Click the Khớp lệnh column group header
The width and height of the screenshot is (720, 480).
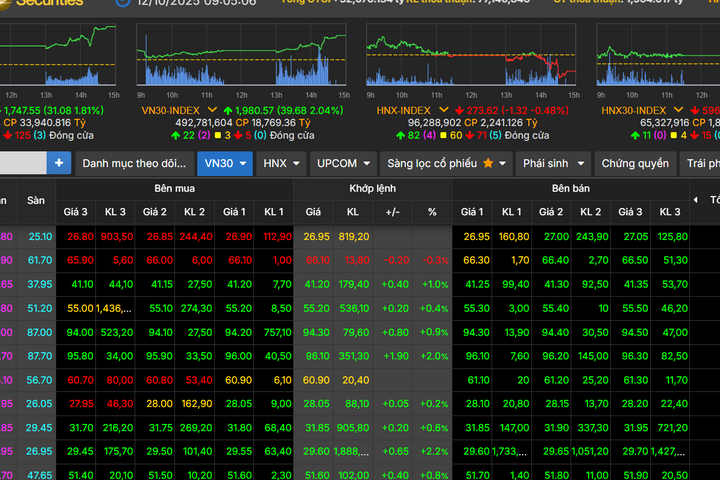click(x=372, y=188)
